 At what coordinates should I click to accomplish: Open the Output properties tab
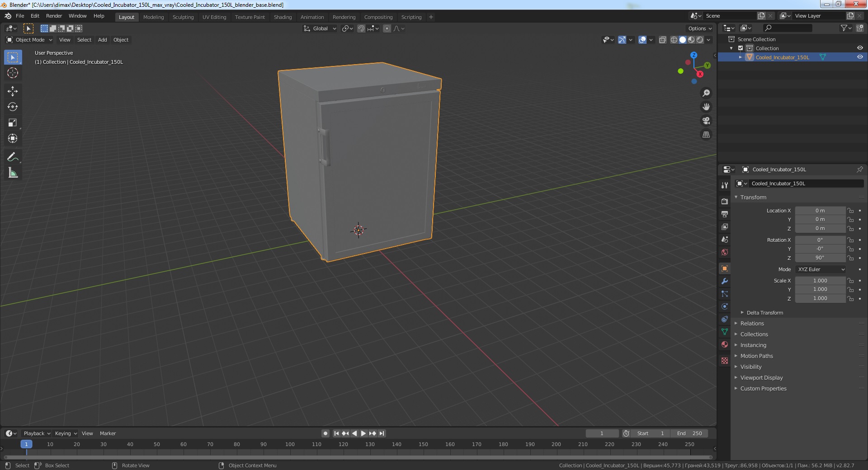tap(725, 214)
